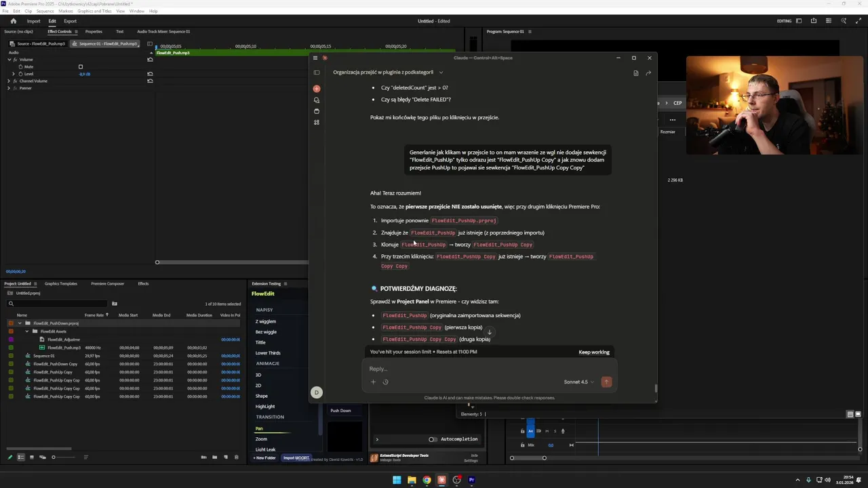Click the Claude Reply input field
The width and height of the screenshot is (868, 488).
(488, 369)
